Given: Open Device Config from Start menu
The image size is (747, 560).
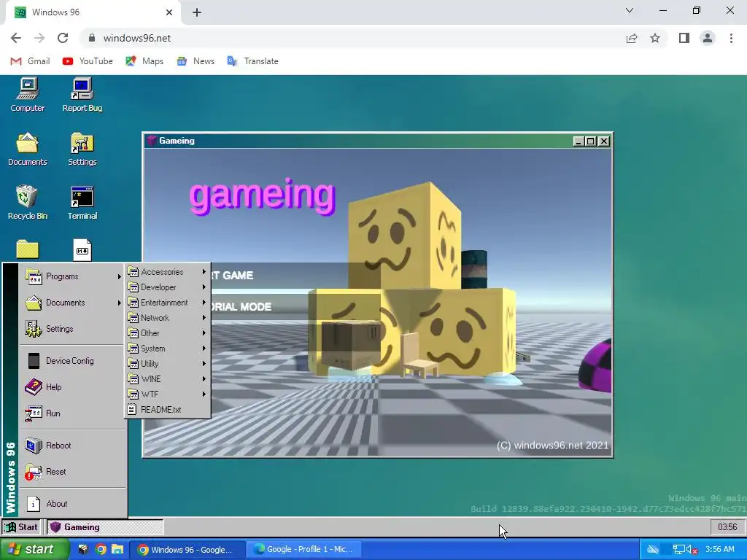Looking at the screenshot, I should 72,361.
